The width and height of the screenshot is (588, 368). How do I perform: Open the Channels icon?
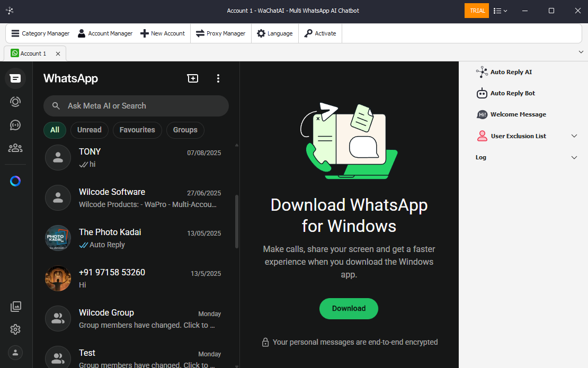point(15,125)
